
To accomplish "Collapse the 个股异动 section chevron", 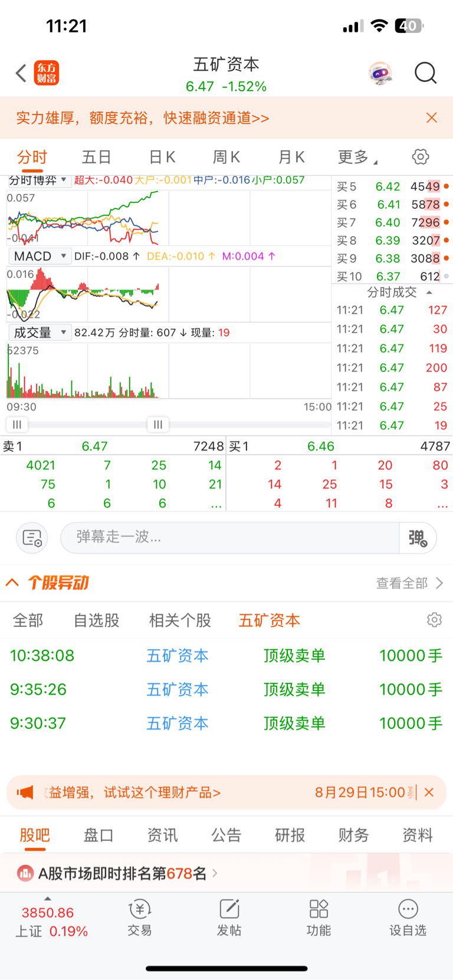I will pyautogui.click(x=12, y=583).
